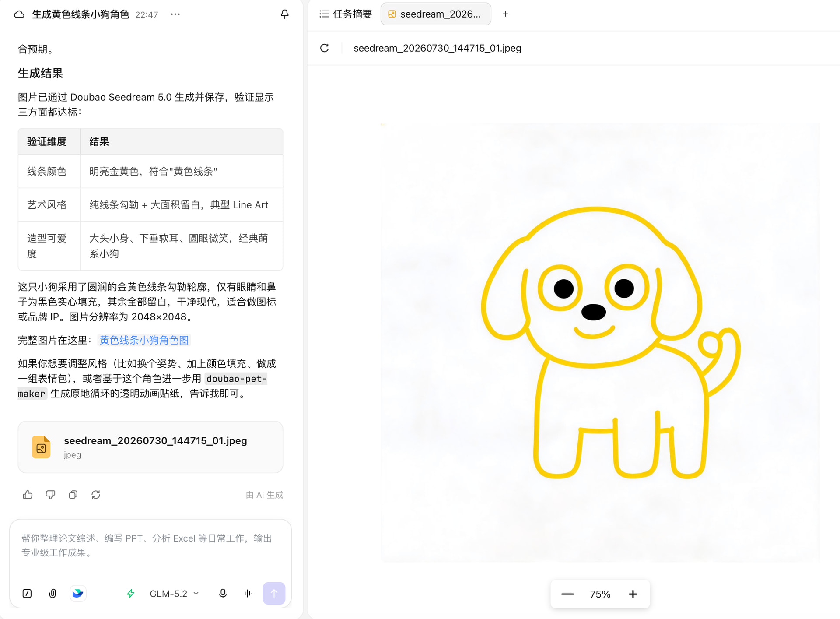This screenshot has width=840, height=619.
Task: Click the thumbs up icon
Action: (x=28, y=495)
